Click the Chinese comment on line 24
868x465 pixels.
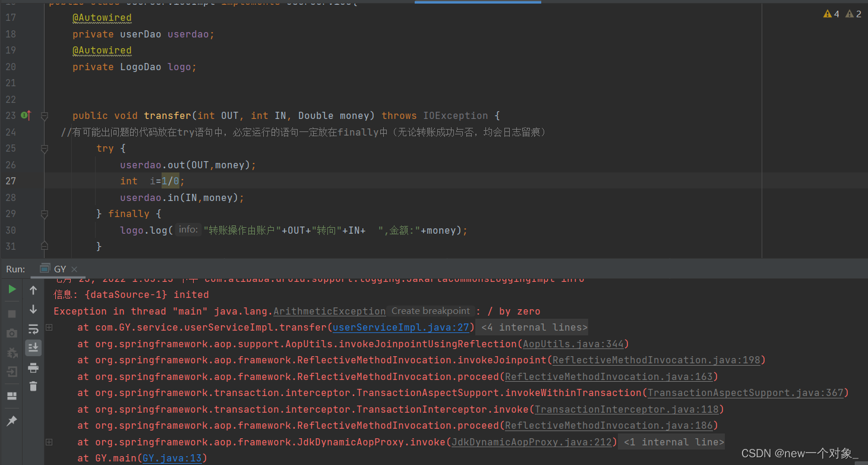pyautogui.click(x=304, y=132)
